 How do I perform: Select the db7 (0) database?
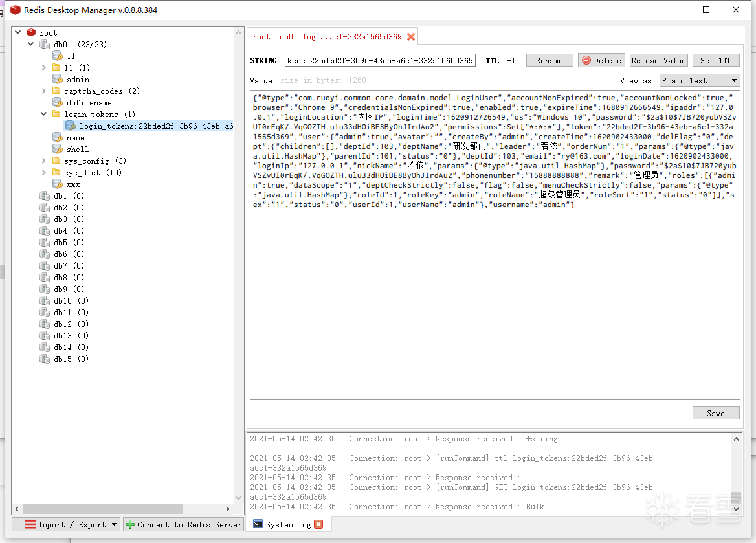click(x=69, y=266)
